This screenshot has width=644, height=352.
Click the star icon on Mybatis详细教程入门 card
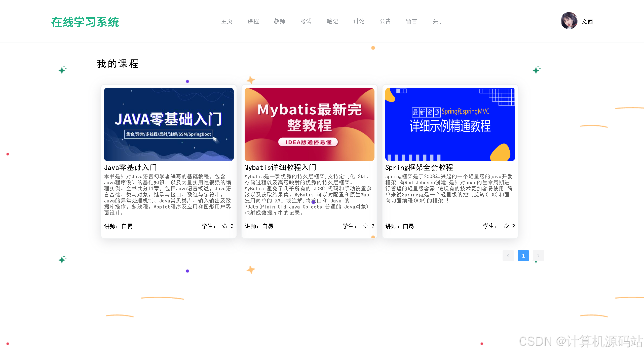[365, 226]
